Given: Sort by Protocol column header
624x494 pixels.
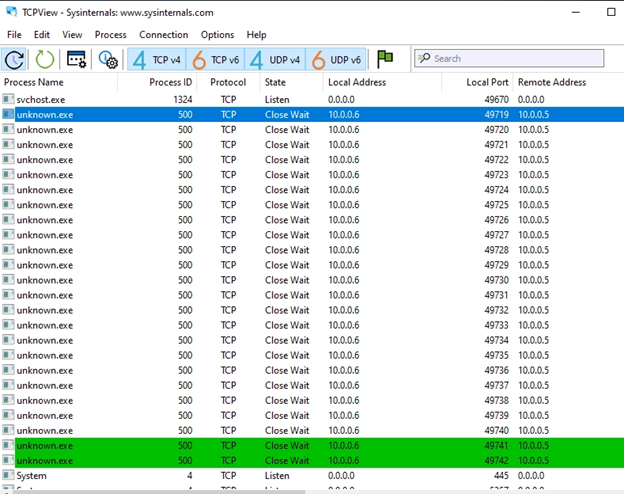Looking at the screenshot, I should point(228,82).
